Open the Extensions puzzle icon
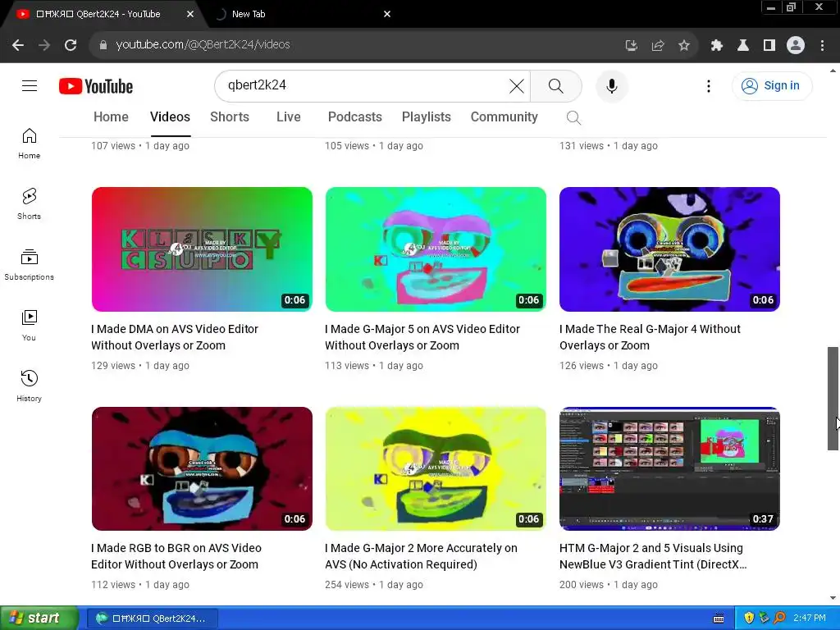This screenshot has width=840, height=630. pyautogui.click(x=717, y=46)
